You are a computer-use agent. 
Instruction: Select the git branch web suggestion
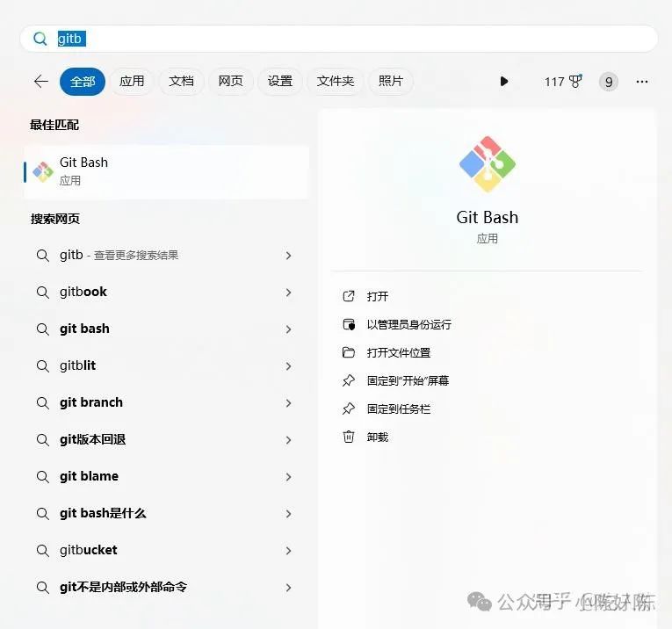[166, 402]
